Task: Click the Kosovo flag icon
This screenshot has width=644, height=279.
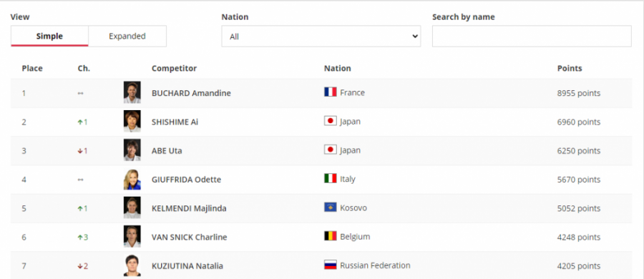Action: (330, 207)
